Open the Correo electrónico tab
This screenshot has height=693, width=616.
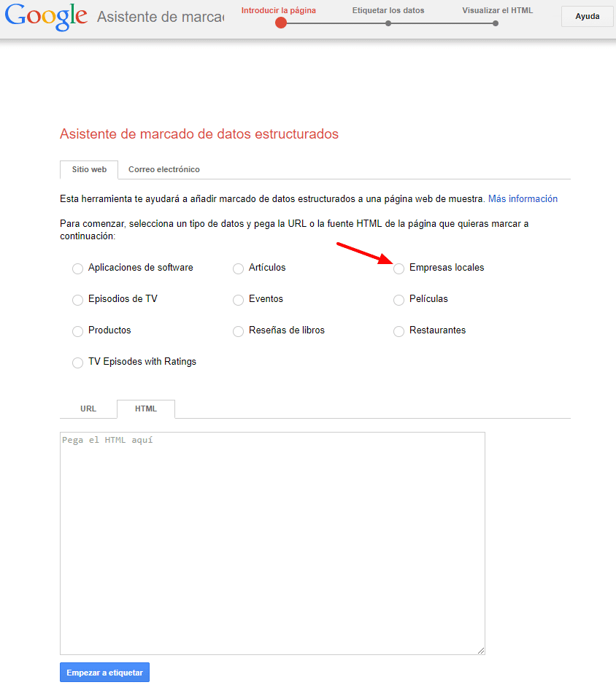[x=164, y=170]
